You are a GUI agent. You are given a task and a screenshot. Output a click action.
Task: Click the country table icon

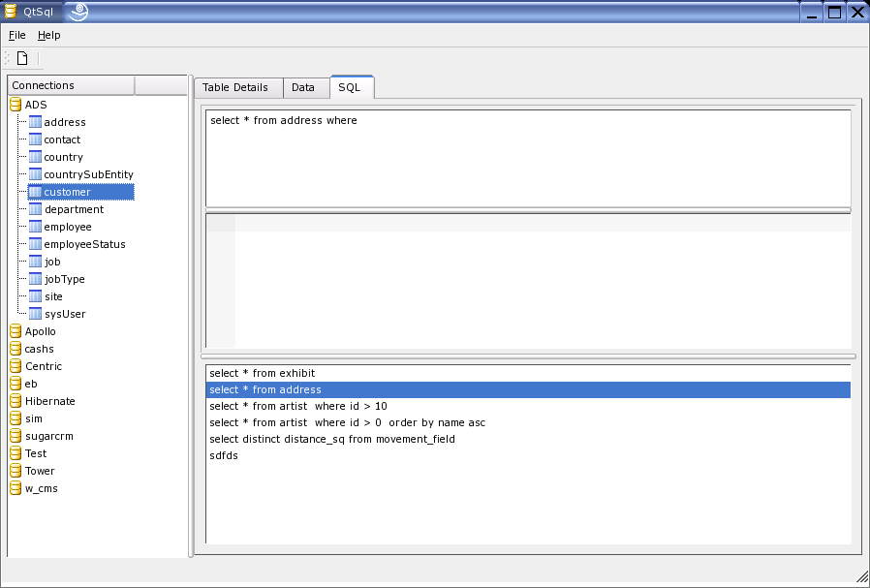35,156
